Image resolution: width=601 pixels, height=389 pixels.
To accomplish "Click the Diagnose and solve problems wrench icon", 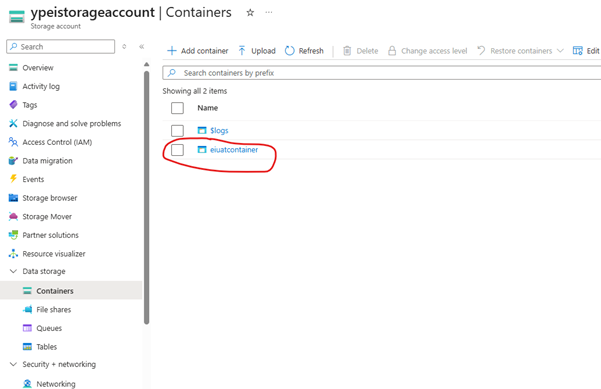I will click(13, 123).
